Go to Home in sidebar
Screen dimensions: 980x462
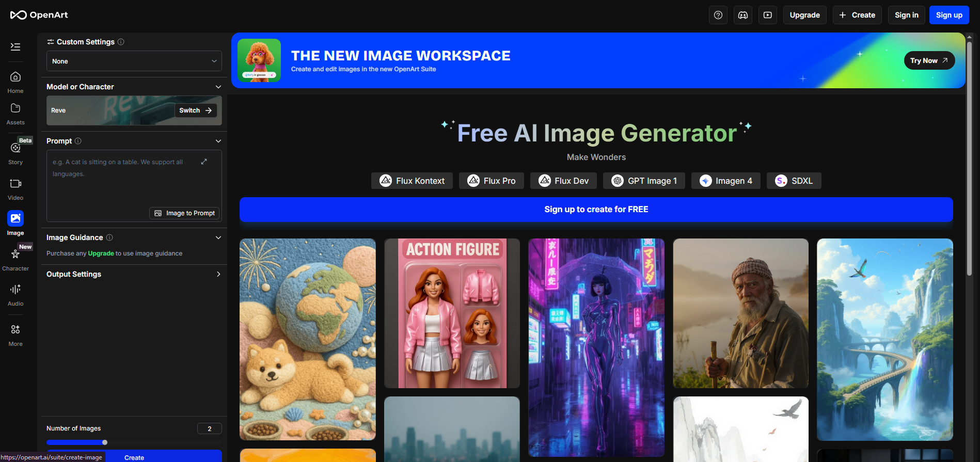(15, 83)
